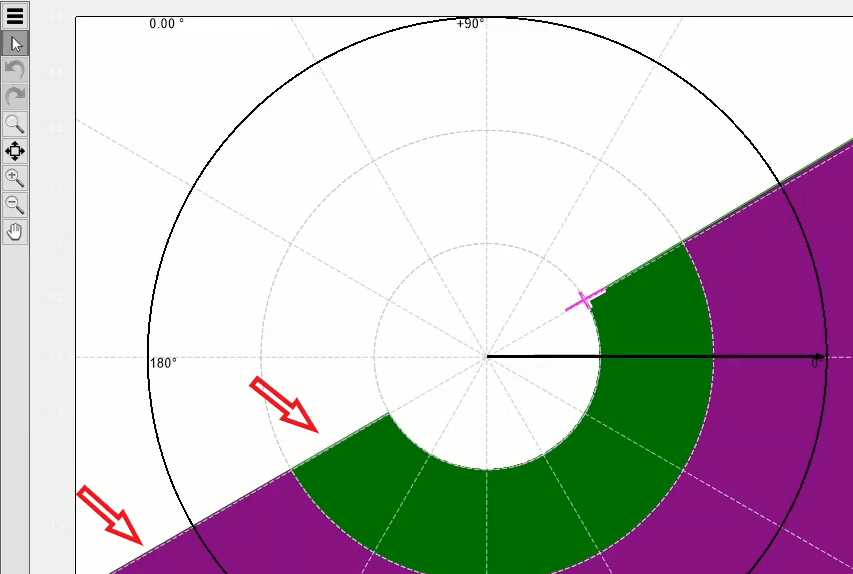Click the upper red arrow annotation
Image resolution: width=853 pixels, height=574 pixels.
click(x=284, y=404)
